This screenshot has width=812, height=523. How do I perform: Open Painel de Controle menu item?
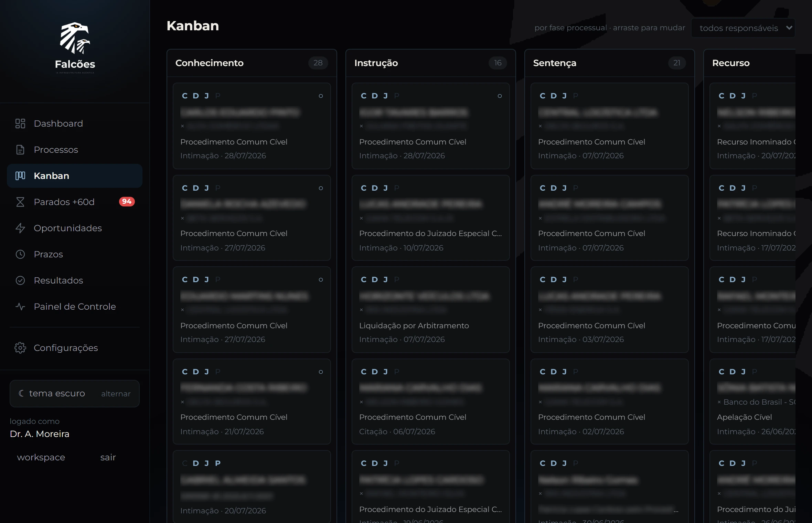(75, 307)
